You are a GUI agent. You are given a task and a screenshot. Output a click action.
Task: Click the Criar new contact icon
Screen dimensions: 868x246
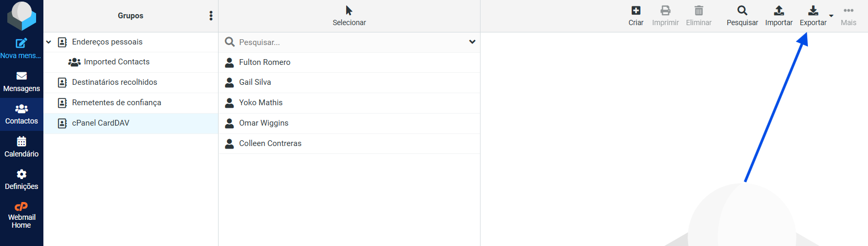tap(636, 11)
